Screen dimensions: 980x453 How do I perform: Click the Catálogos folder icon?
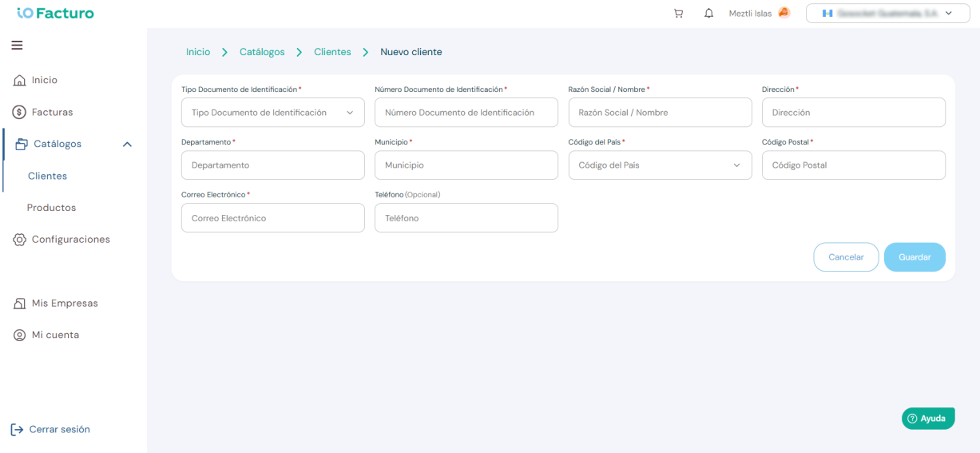tap(22, 145)
